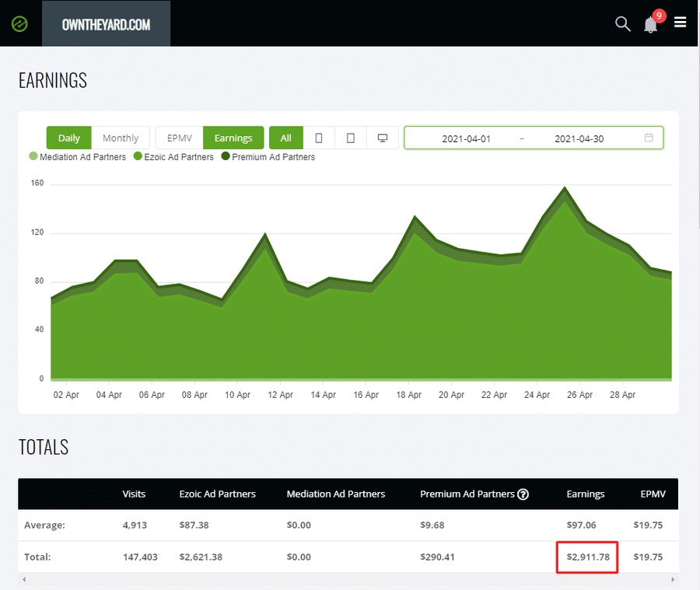Viewport: 700px width, 590px height.
Task: Open the notifications bell icon
Action: [651, 24]
